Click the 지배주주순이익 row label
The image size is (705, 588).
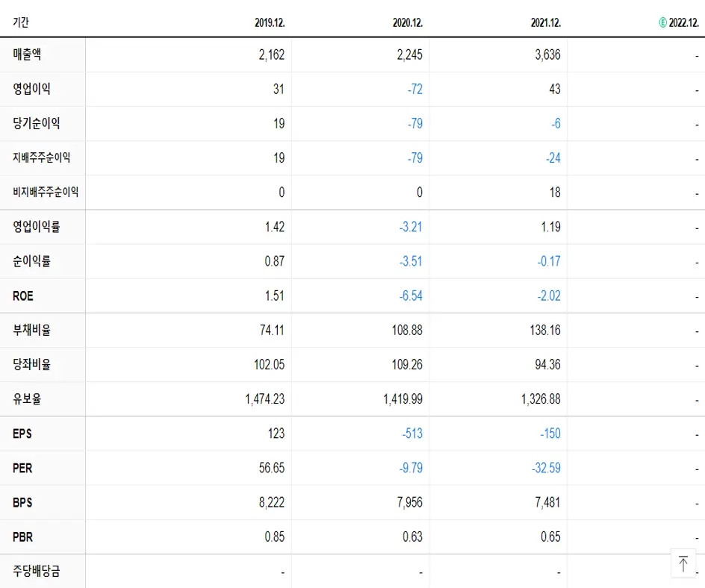coord(41,157)
